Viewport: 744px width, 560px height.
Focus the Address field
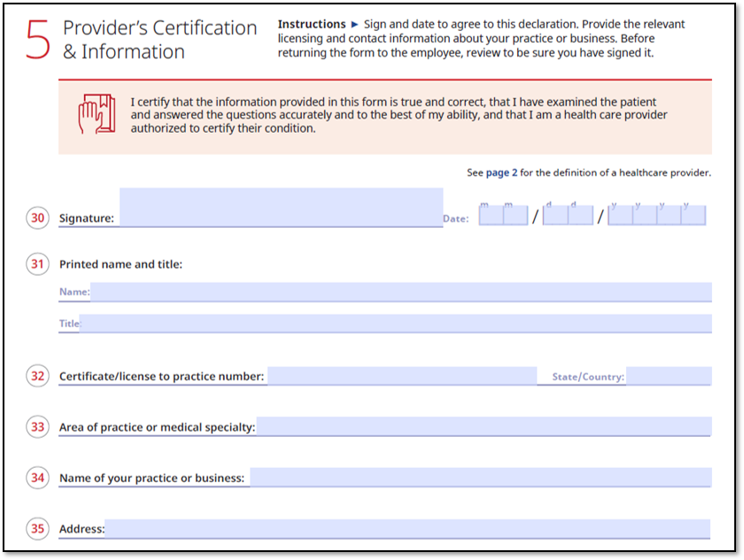click(407, 529)
